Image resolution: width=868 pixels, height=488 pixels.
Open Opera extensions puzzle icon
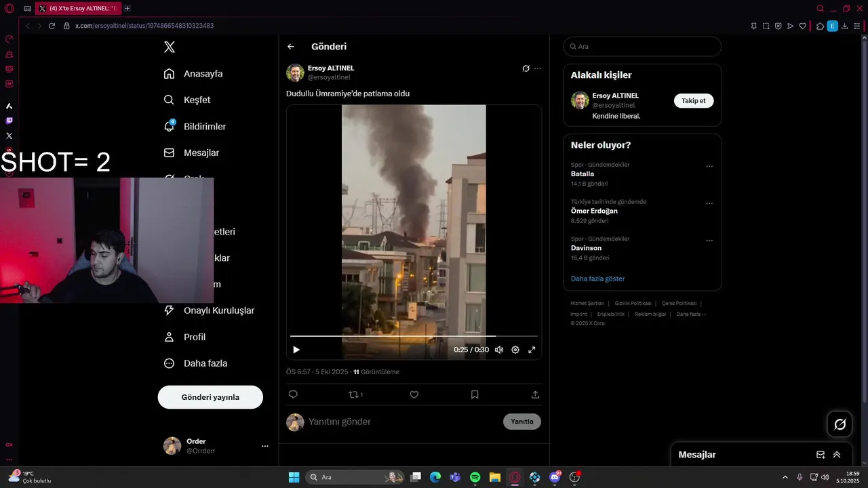[x=820, y=26]
